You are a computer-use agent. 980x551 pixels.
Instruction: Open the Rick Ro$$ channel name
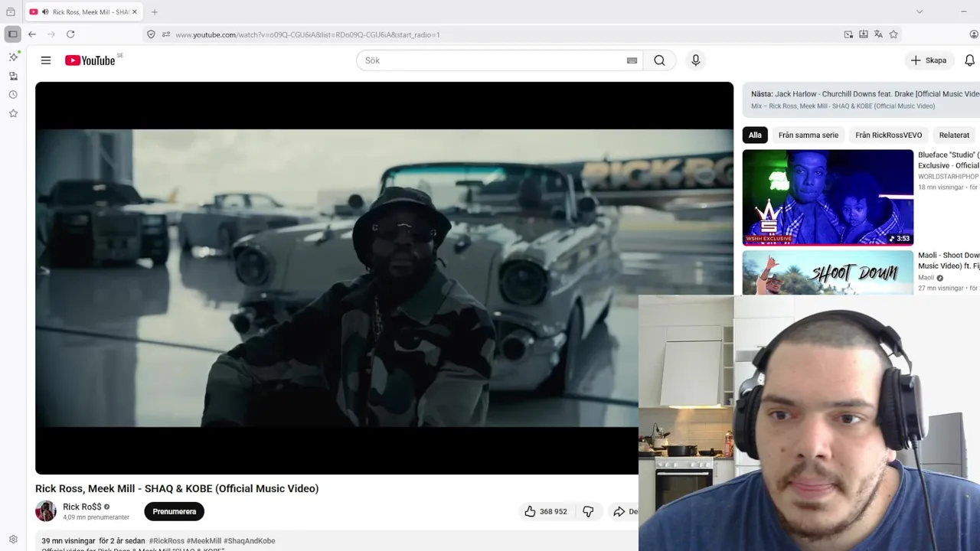tap(82, 507)
